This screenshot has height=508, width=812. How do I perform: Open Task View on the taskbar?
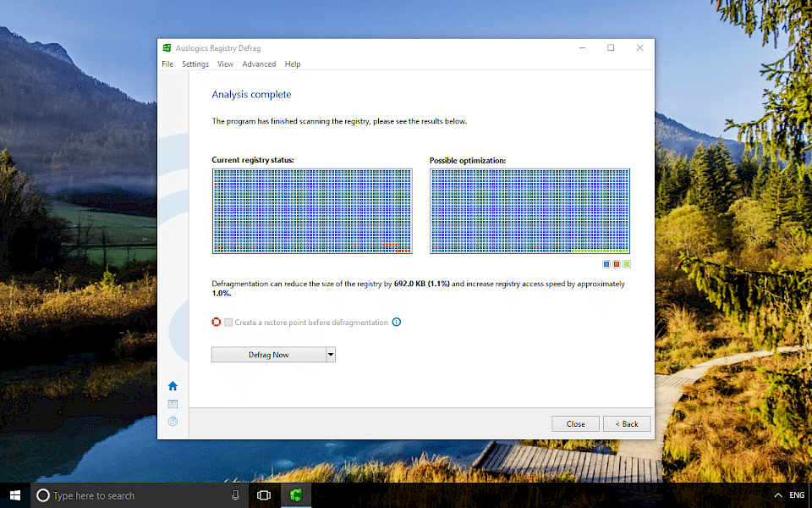[264, 495]
